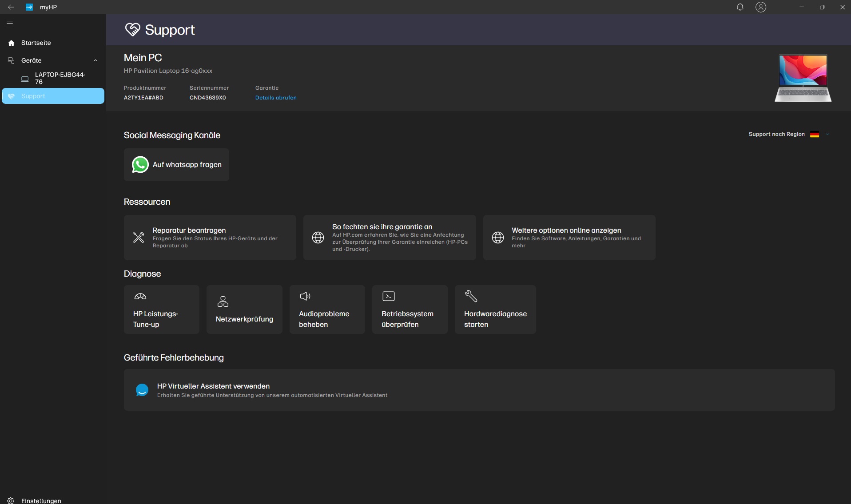This screenshot has width=851, height=504.
Task: Toggle the hamburger navigation menu
Action: click(10, 24)
